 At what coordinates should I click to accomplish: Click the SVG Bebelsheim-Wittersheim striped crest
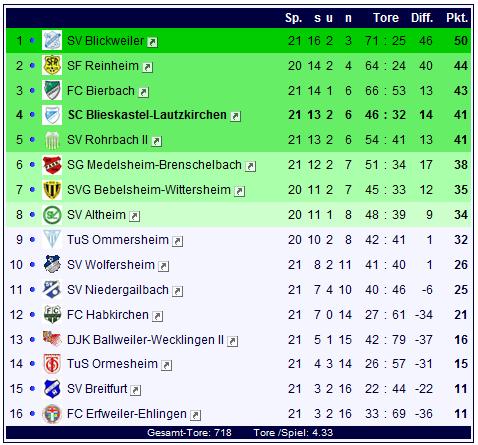[x=52, y=190]
